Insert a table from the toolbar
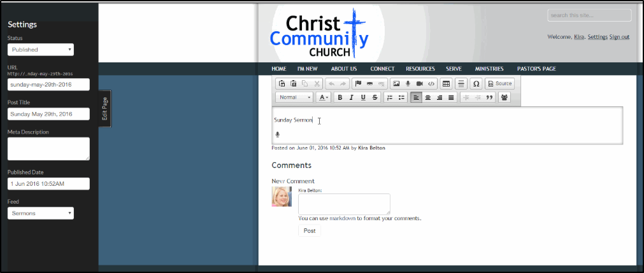This screenshot has width=644, height=273. click(446, 83)
